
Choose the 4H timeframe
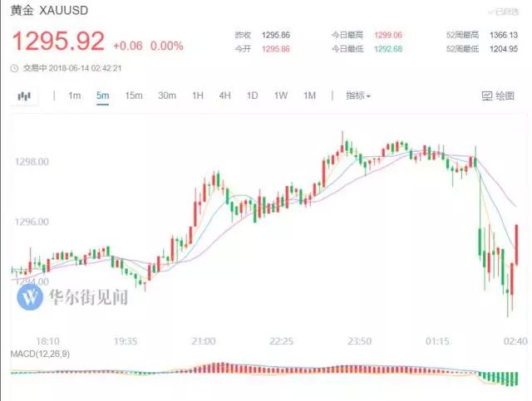click(x=225, y=96)
